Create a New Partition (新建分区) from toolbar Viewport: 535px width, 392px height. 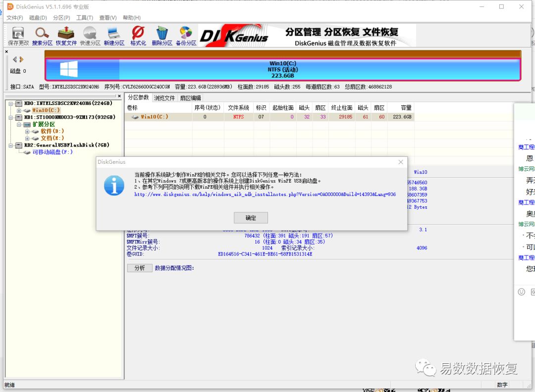tap(114, 36)
